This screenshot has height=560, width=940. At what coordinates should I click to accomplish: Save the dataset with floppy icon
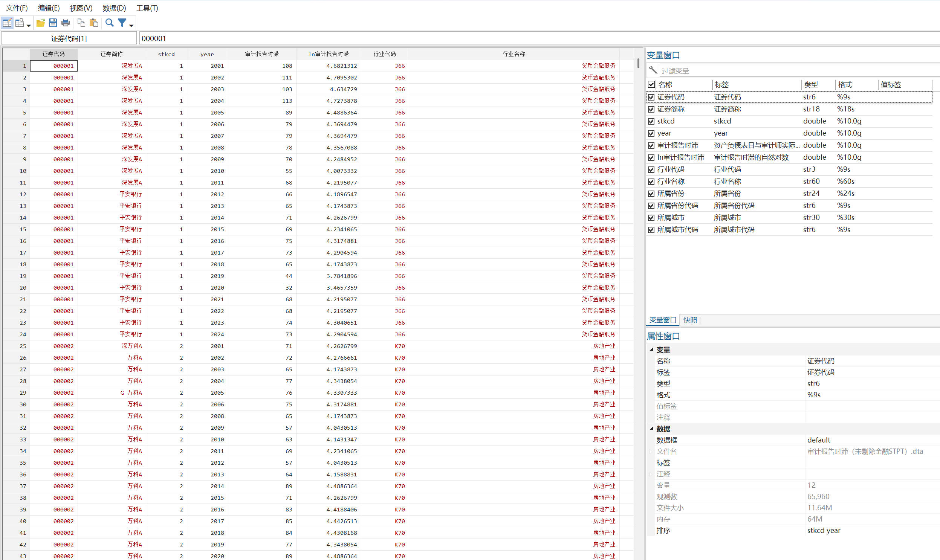(53, 23)
